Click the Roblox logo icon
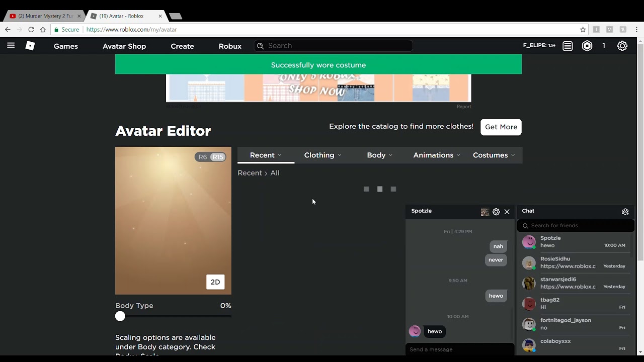The width and height of the screenshot is (644, 362). 30,46
